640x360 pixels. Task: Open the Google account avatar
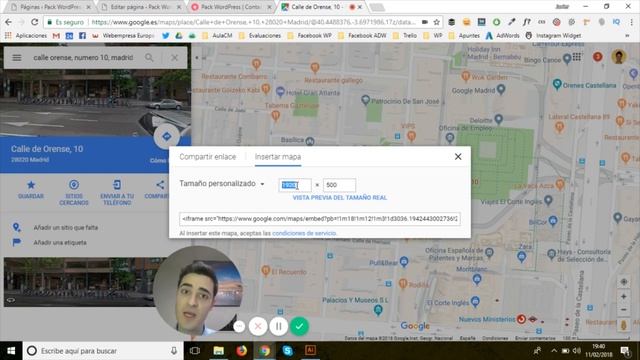619,57
